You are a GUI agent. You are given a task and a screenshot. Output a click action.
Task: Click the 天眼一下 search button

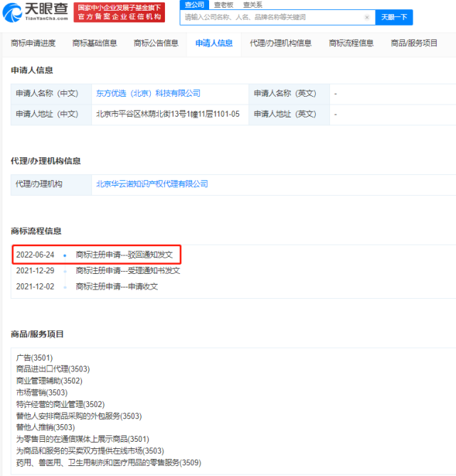click(x=394, y=17)
